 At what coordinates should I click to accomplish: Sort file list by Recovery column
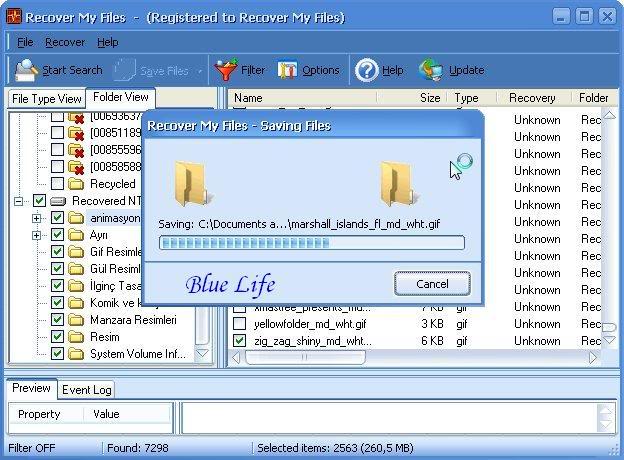tap(534, 98)
